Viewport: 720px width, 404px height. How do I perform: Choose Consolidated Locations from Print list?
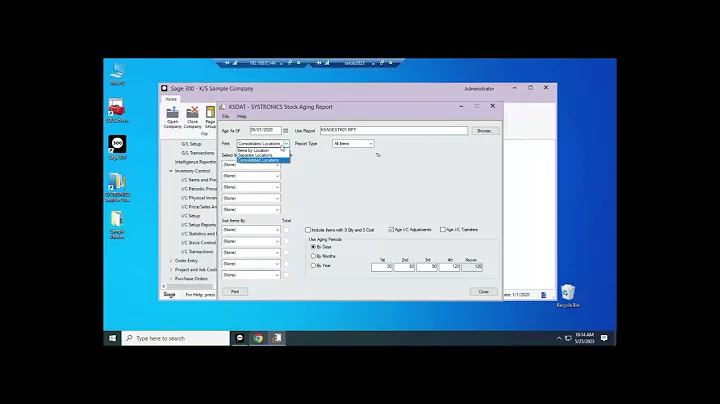coord(263,160)
